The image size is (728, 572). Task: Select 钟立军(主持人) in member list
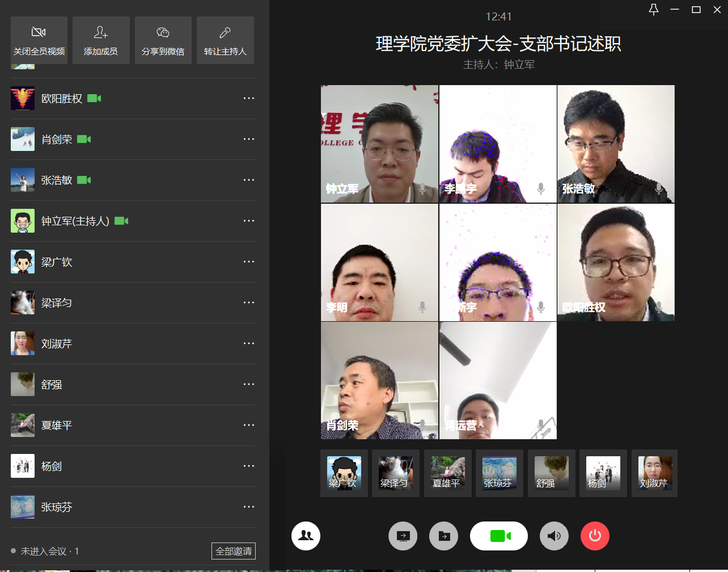click(x=75, y=221)
